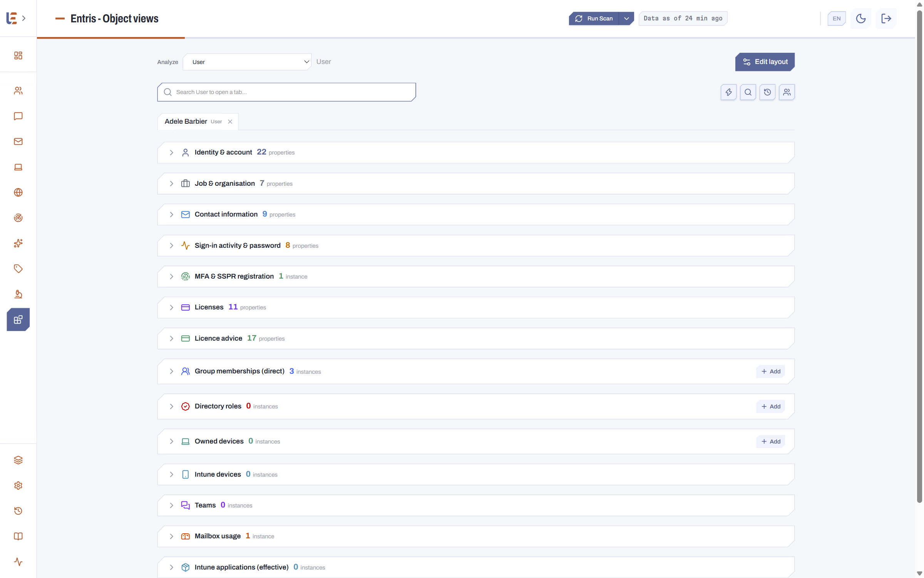Click the scroll down arrow of the page scrollbar
The width and height of the screenshot is (924, 578).
pos(919,573)
